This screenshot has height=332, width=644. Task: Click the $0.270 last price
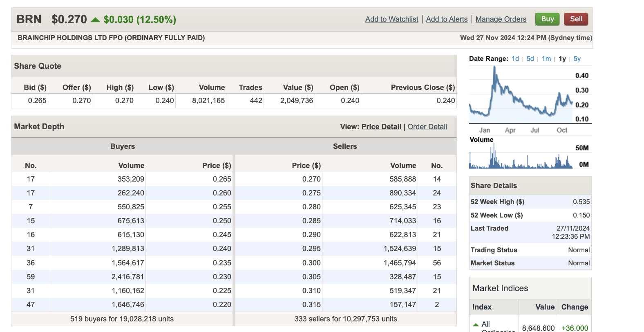coord(69,19)
